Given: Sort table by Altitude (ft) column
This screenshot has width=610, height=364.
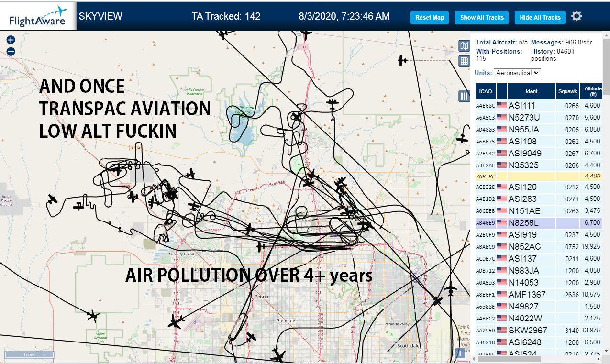Looking at the screenshot, I should tap(592, 91).
